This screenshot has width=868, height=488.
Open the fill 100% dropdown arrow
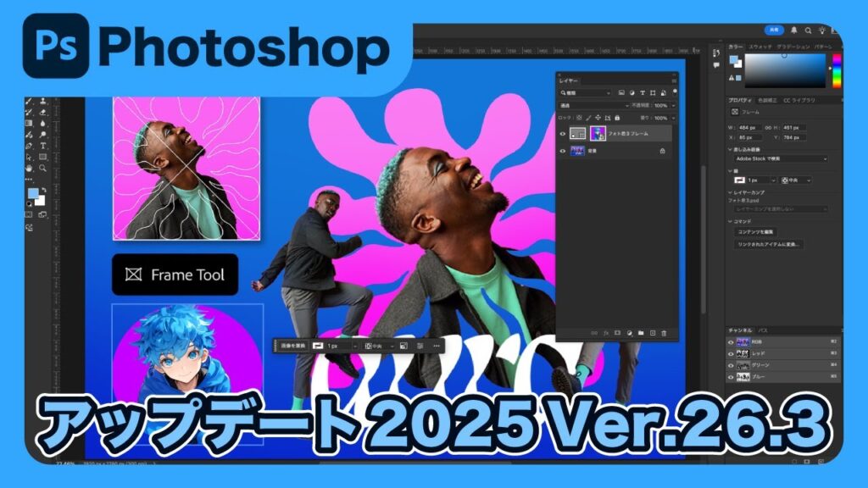[674, 118]
